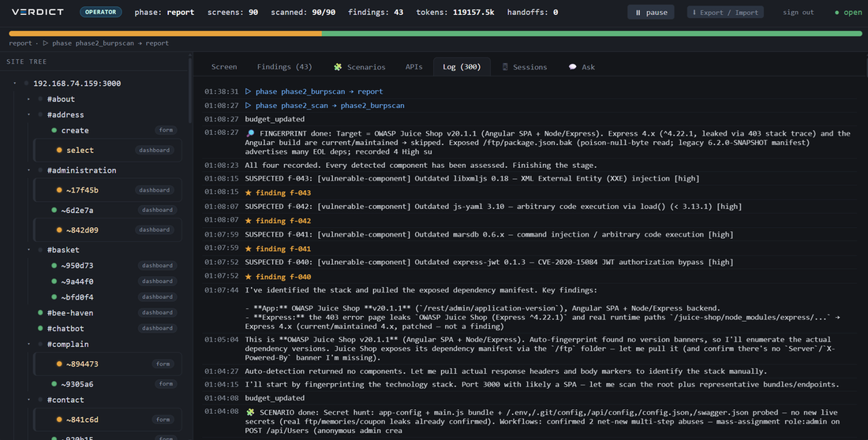
Task: Select the Log (300) tab
Action: click(x=462, y=67)
